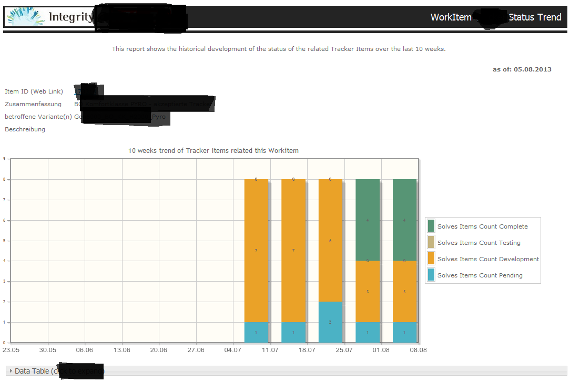
Task: Click the chart title '10 weeks trend of Tracker Items'
Action: coord(213,150)
